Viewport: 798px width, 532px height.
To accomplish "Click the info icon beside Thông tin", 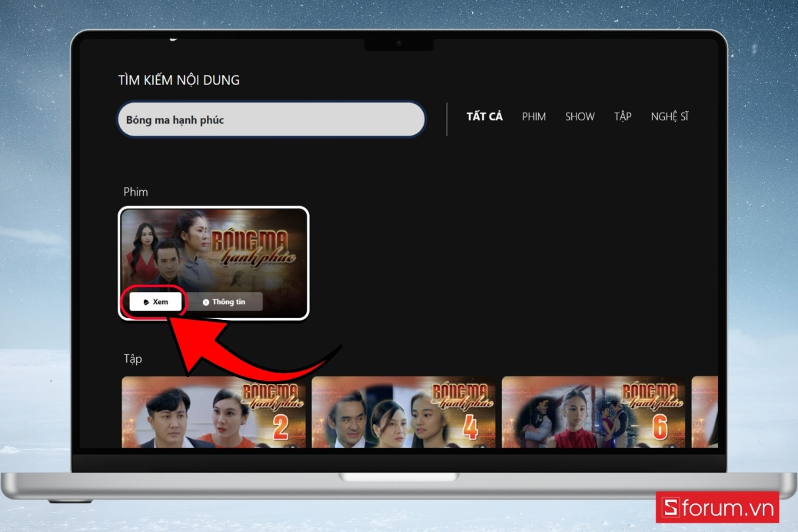I will pos(205,302).
